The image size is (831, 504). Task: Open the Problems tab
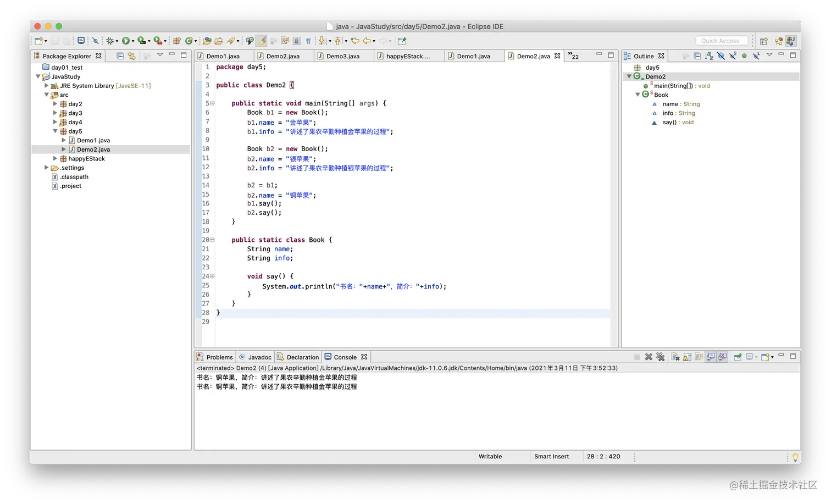[x=215, y=357]
